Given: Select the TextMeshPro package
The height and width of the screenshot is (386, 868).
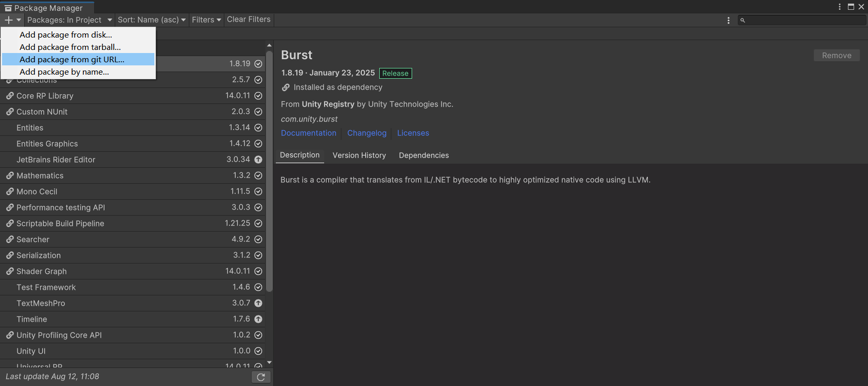Looking at the screenshot, I should click(x=133, y=303).
